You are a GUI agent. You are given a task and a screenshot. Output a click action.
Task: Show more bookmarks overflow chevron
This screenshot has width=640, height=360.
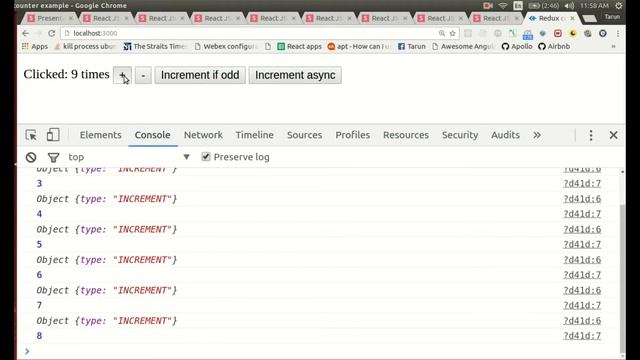pyautogui.click(x=613, y=47)
